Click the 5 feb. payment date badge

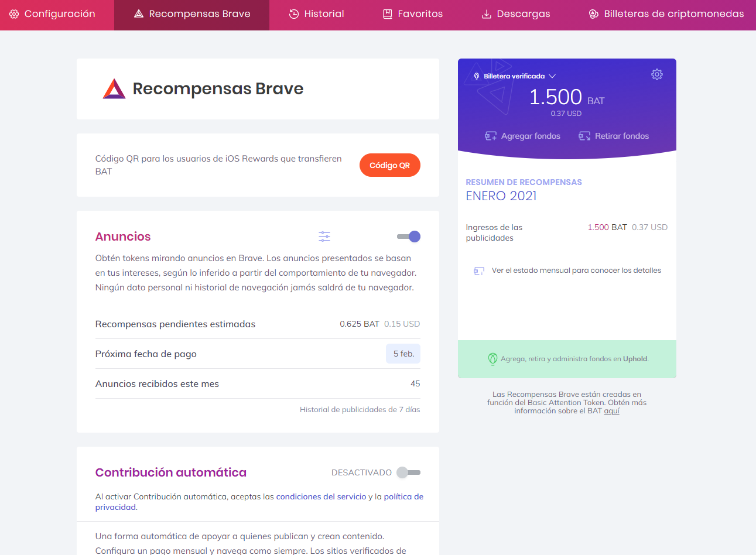pos(403,354)
